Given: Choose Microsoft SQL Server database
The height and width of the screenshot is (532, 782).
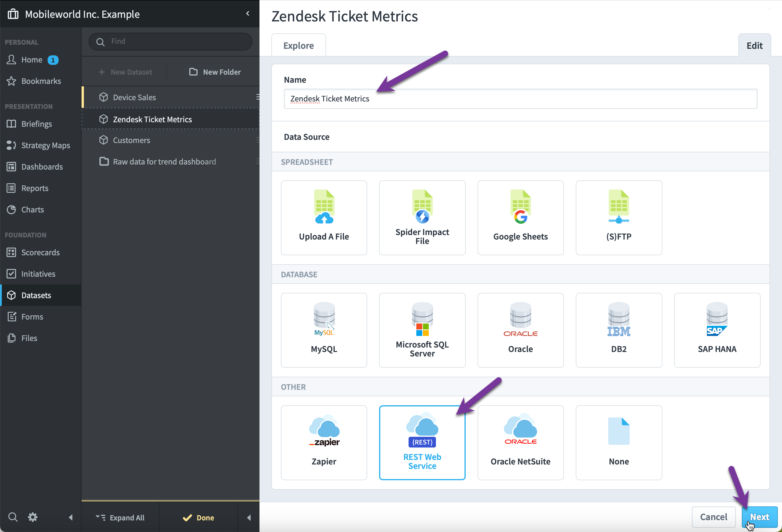Looking at the screenshot, I should click(x=422, y=330).
